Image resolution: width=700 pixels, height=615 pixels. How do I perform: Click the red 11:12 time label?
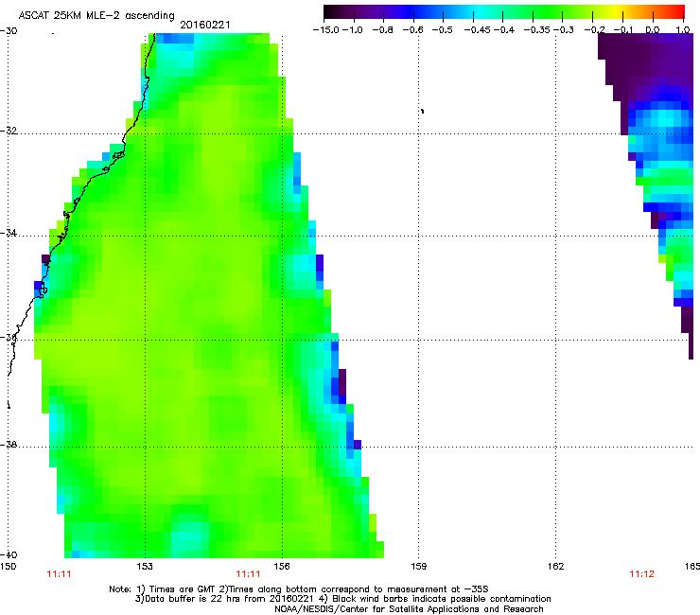click(641, 574)
